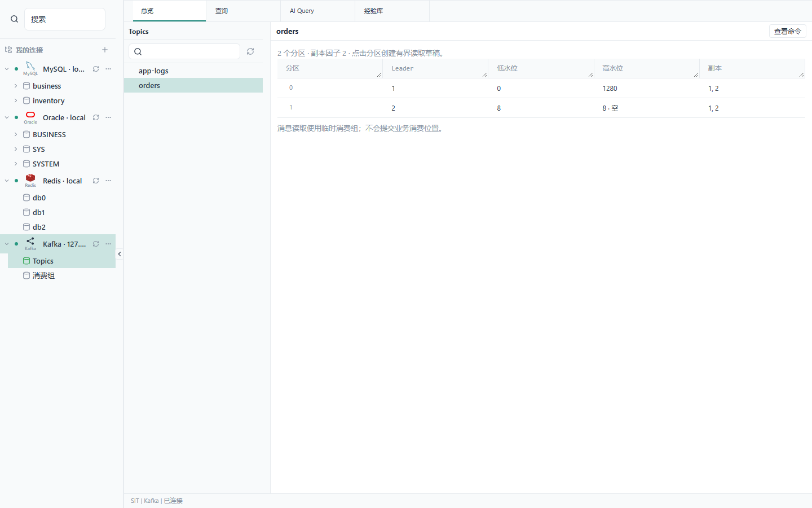Open partition 0 row link
812x508 pixels.
(x=291, y=88)
